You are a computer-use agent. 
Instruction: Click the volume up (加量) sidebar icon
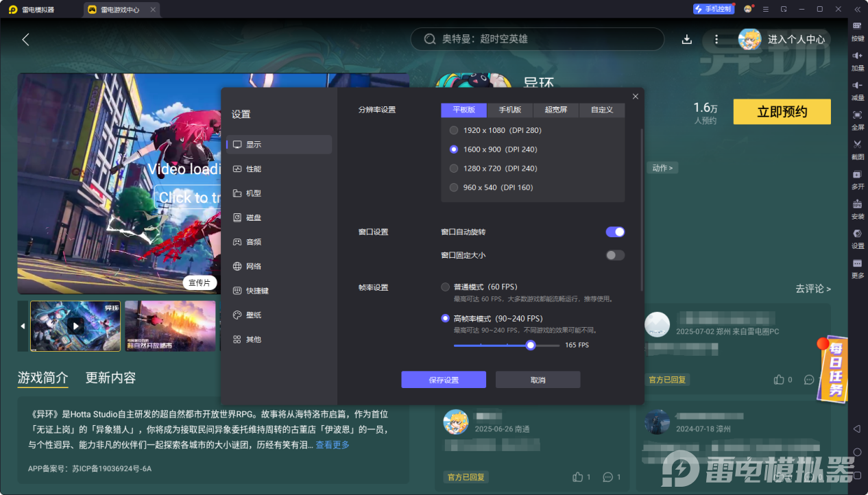[x=857, y=62]
